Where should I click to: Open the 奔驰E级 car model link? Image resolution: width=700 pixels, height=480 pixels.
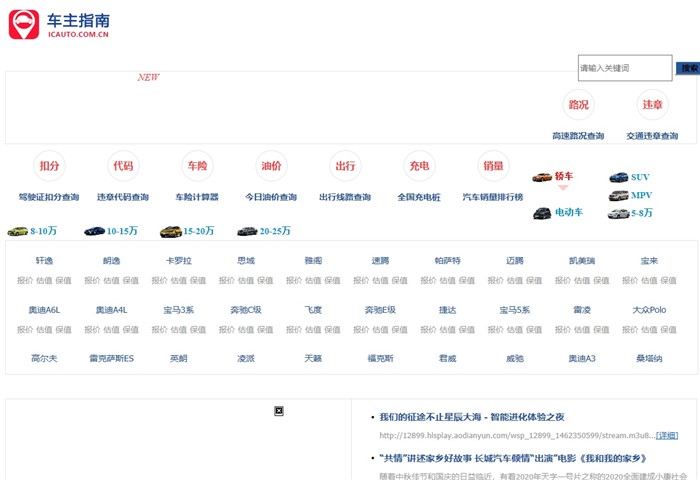(380, 309)
